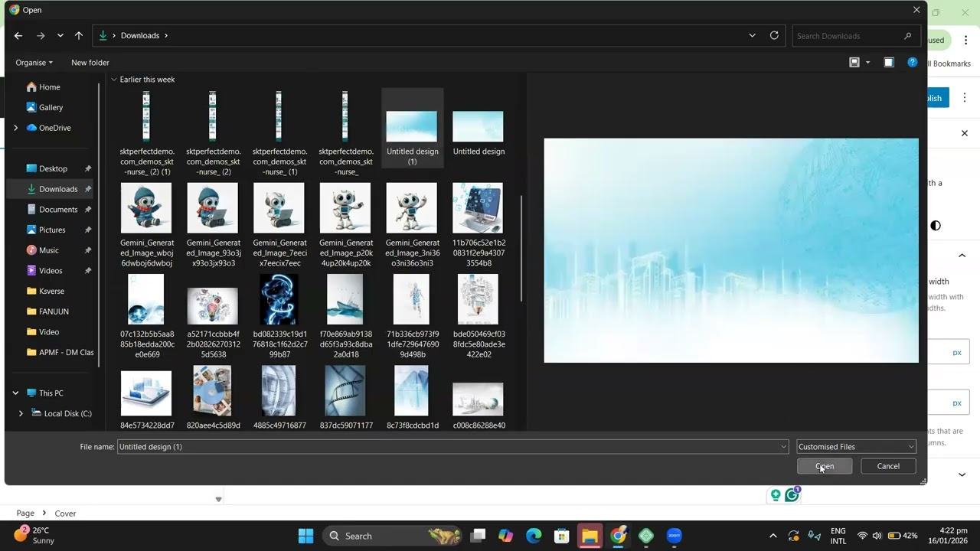Click the Page breadcrumb in the editor
Viewport: 980px width, 551px height.
[x=25, y=514]
